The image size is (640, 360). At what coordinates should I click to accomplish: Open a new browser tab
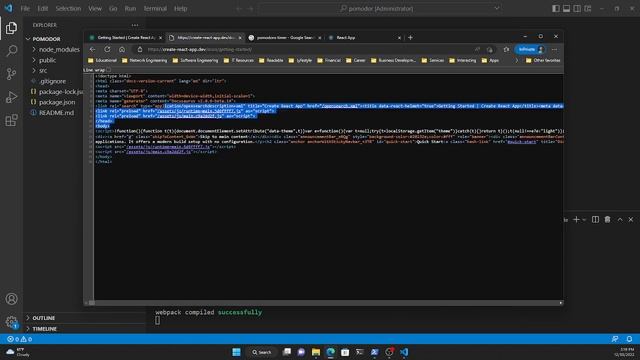[x=410, y=38]
